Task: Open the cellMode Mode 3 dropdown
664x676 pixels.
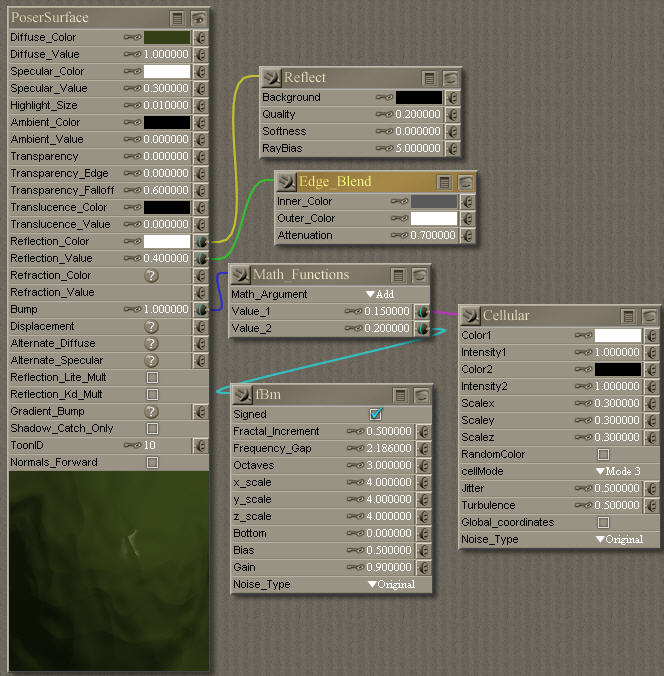Action: tap(619, 471)
